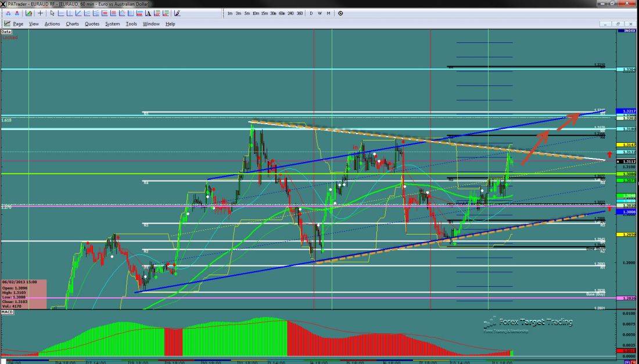
Task: Open the Help menu
Action: (170, 24)
